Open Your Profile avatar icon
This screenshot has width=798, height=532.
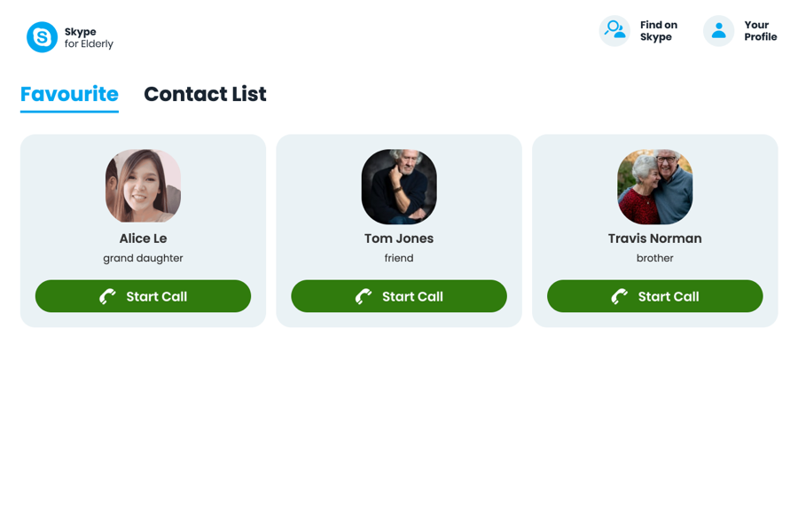[x=718, y=31]
